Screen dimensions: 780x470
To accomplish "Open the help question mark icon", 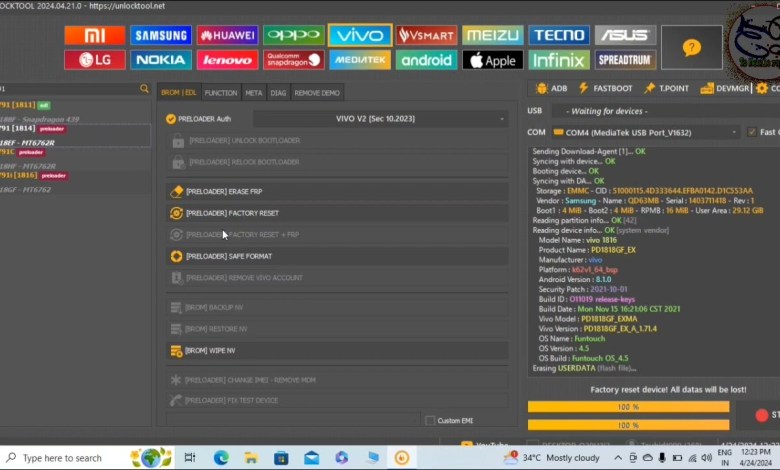I will coord(691,48).
